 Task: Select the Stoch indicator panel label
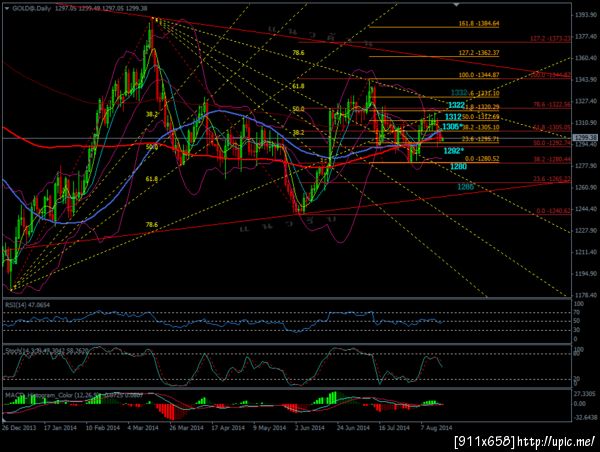tap(46, 350)
